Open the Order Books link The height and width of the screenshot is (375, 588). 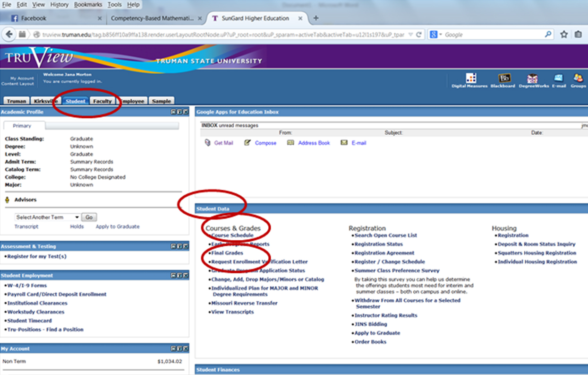coord(370,342)
